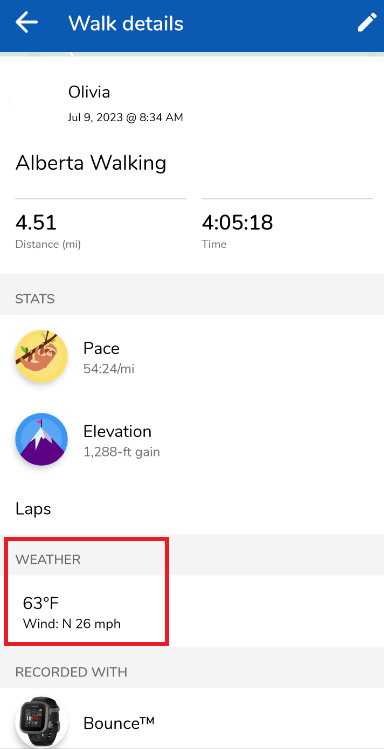
Task: Select the 4:05:18 time value
Action: [237, 223]
